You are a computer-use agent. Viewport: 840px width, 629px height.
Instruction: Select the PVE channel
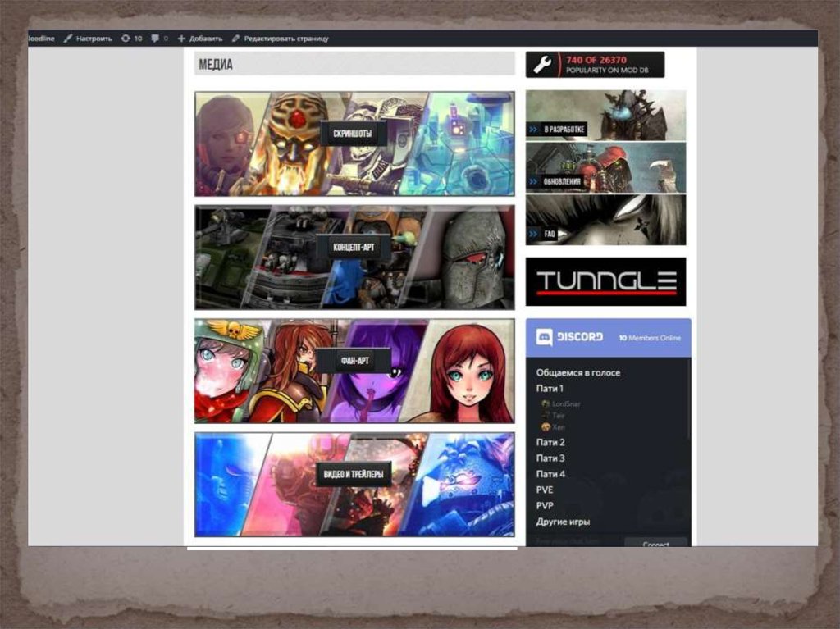(545, 490)
